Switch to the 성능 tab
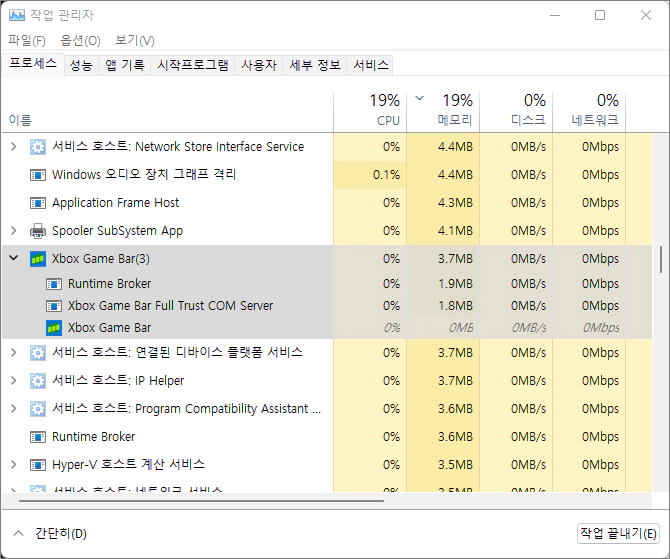 point(81,65)
